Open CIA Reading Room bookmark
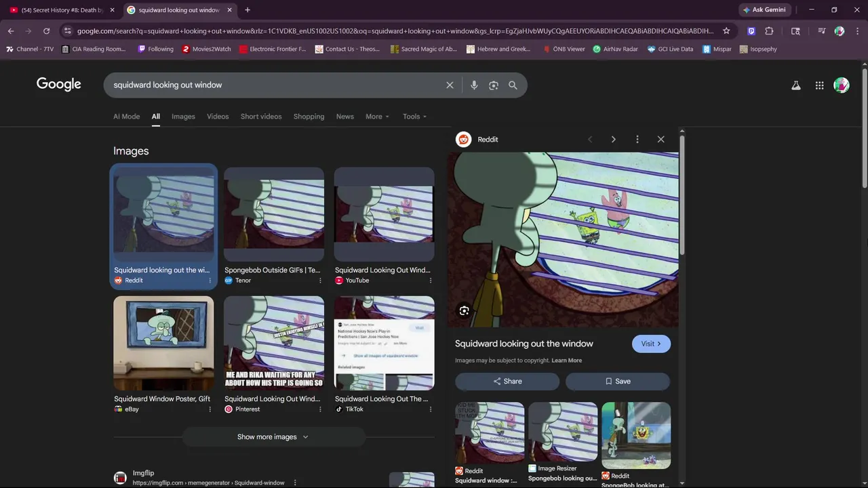 coord(94,49)
